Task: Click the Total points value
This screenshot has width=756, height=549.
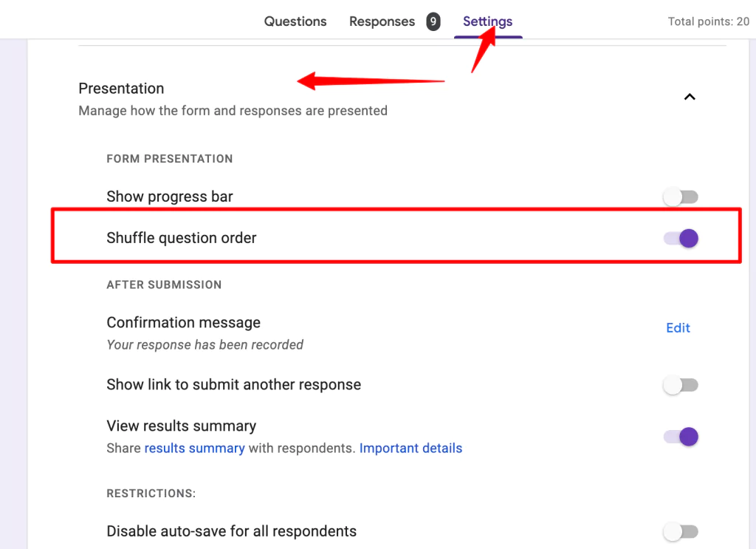Action: pyautogui.click(x=708, y=21)
